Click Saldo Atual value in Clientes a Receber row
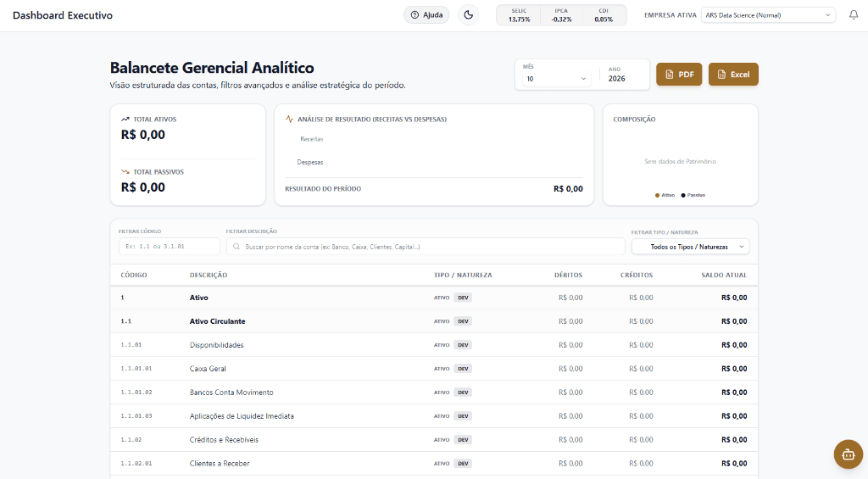Viewport: 868px width, 479px height. click(734, 464)
